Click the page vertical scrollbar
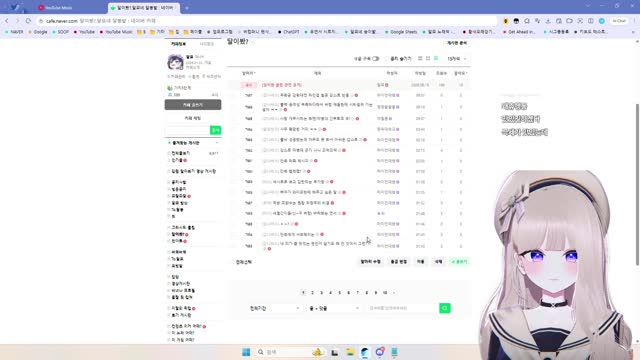 pyautogui.click(x=637, y=184)
